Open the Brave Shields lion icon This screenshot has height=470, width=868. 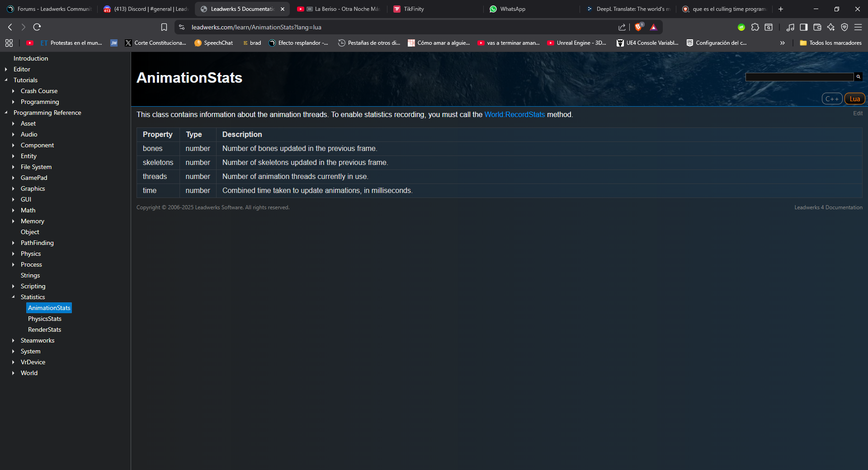click(x=638, y=27)
